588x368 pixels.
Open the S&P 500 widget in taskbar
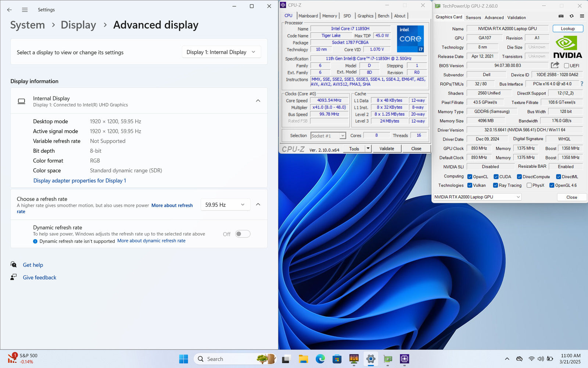tap(23, 359)
